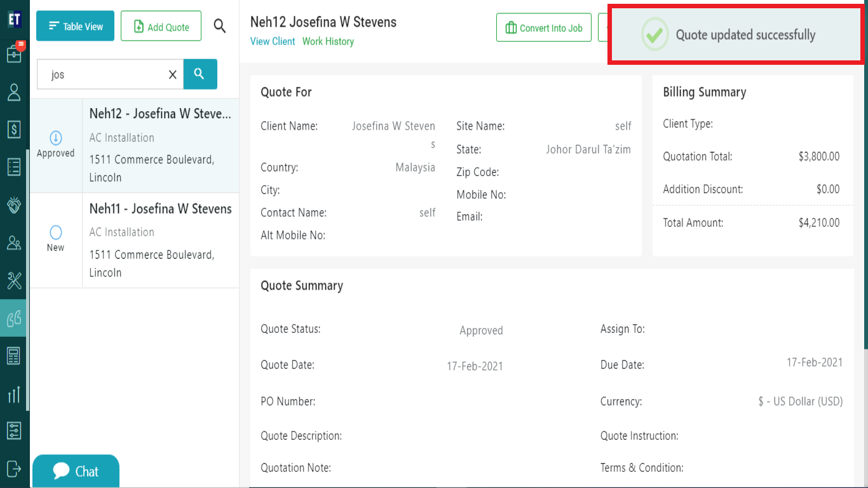Screen dimensions: 868x488
Task: Open the checklist icon in the sidebar
Action: point(14,167)
